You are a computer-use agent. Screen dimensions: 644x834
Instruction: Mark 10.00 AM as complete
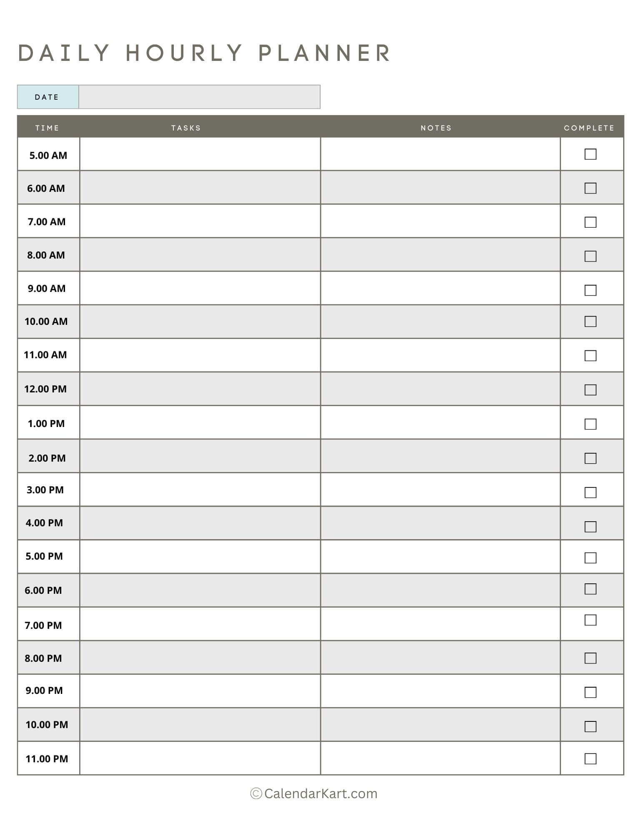(x=590, y=322)
